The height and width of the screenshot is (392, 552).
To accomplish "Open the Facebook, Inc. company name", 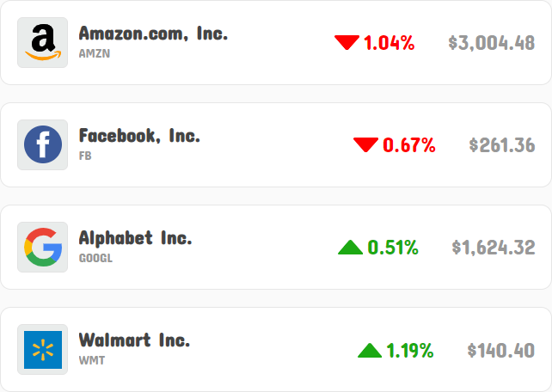I will (x=139, y=136).
